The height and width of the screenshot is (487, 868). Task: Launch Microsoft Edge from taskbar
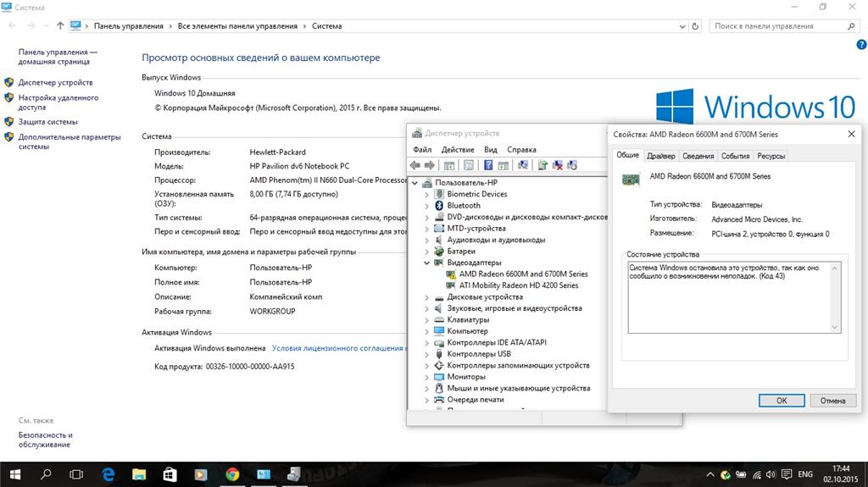[x=108, y=474]
